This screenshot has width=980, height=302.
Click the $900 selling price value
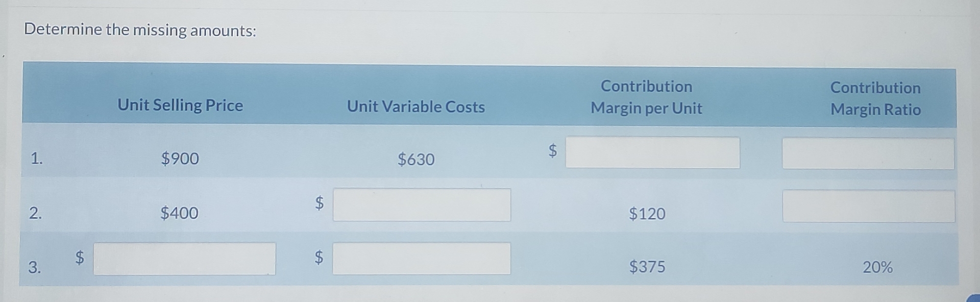tap(180, 159)
